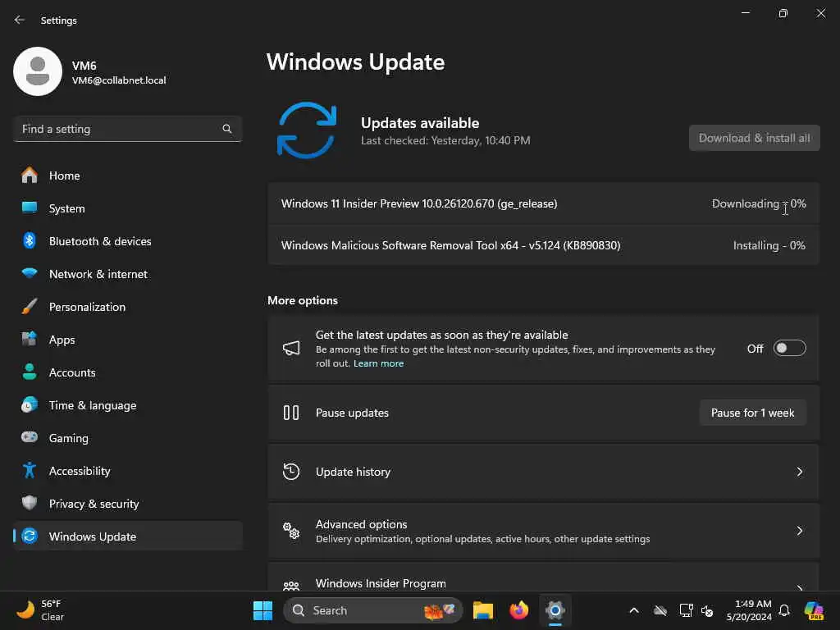Select the Apps label in sidebar
The height and width of the screenshot is (630, 840).
click(62, 340)
